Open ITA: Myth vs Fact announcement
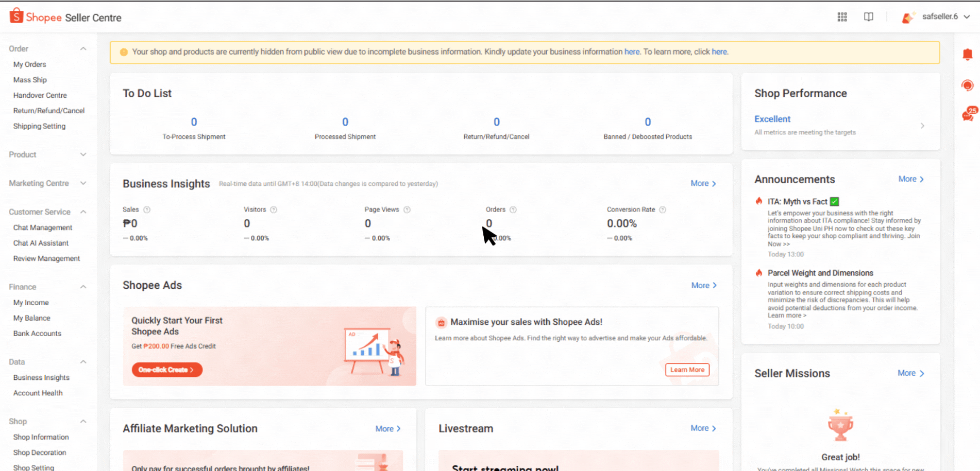 coord(798,202)
